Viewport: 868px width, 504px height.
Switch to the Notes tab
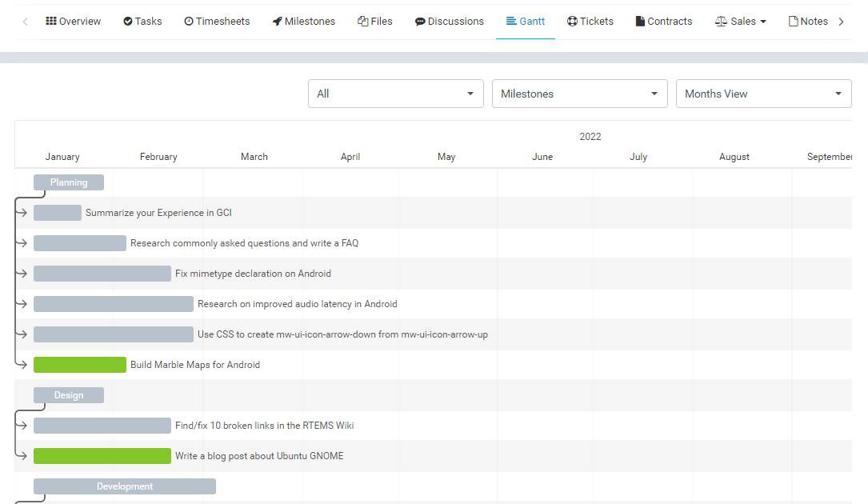tap(808, 22)
